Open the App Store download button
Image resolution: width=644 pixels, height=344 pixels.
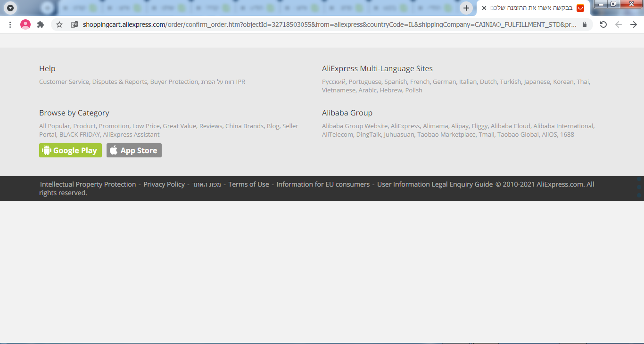(134, 150)
